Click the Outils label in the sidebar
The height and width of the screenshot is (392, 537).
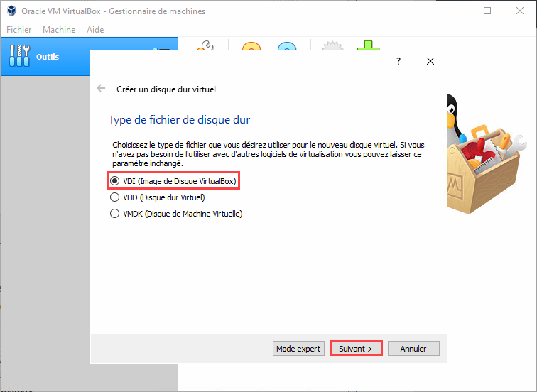(48, 57)
